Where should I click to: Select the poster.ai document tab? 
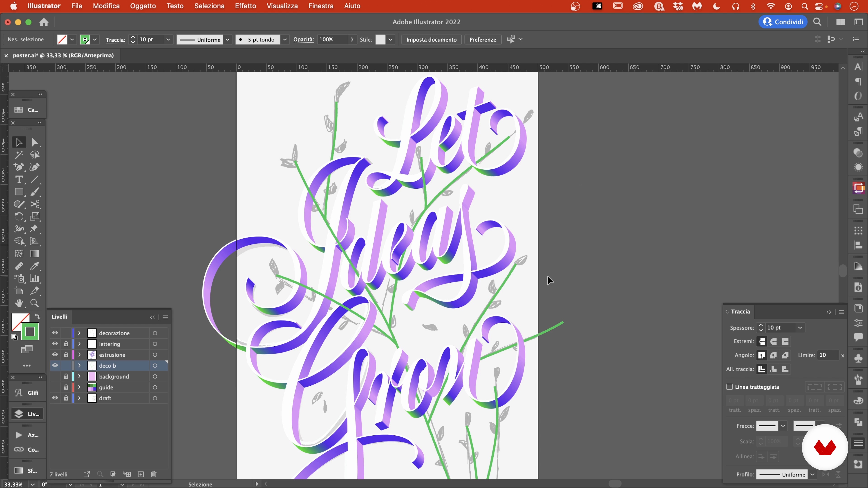pyautogui.click(x=63, y=55)
